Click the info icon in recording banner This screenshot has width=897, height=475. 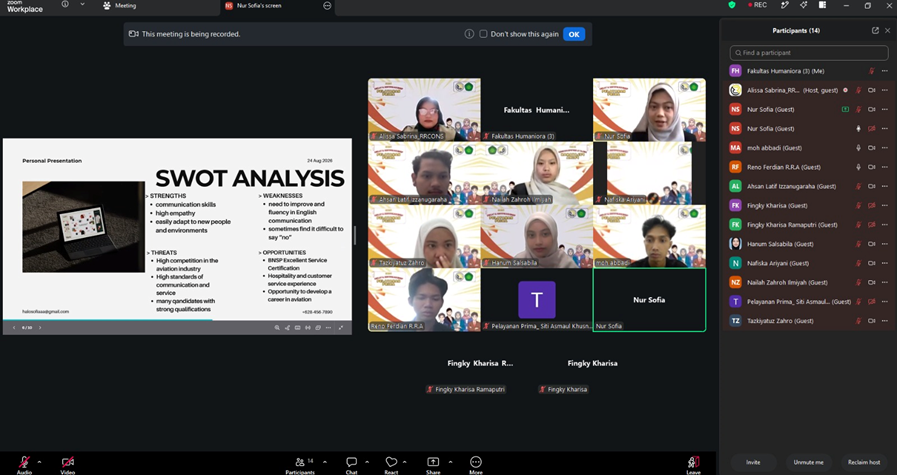469,34
